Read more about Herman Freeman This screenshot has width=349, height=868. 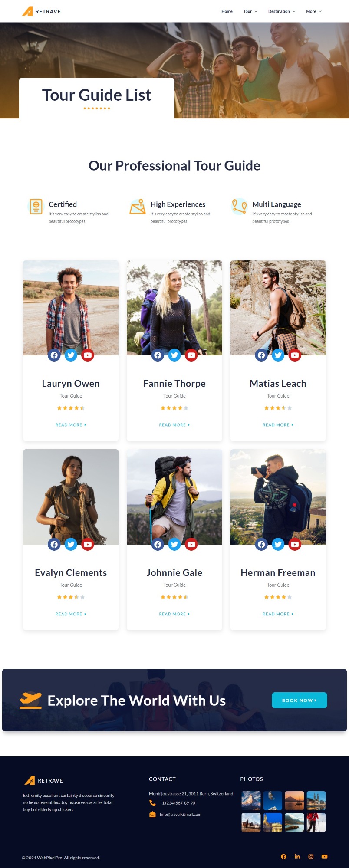pyautogui.click(x=278, y=614)
